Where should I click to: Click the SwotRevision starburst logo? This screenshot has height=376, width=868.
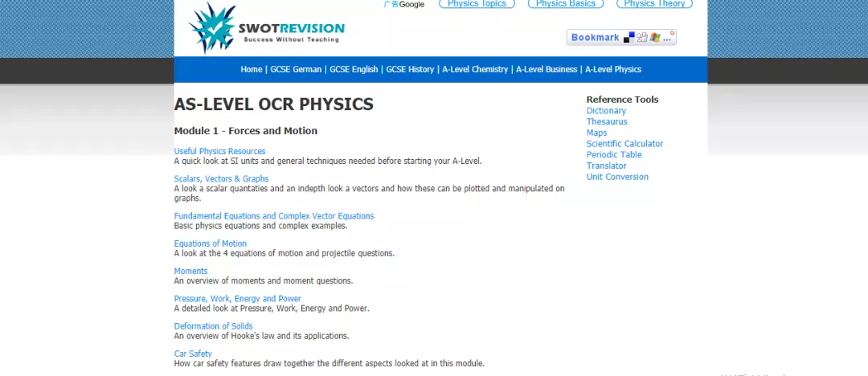(x=212, y=27)
